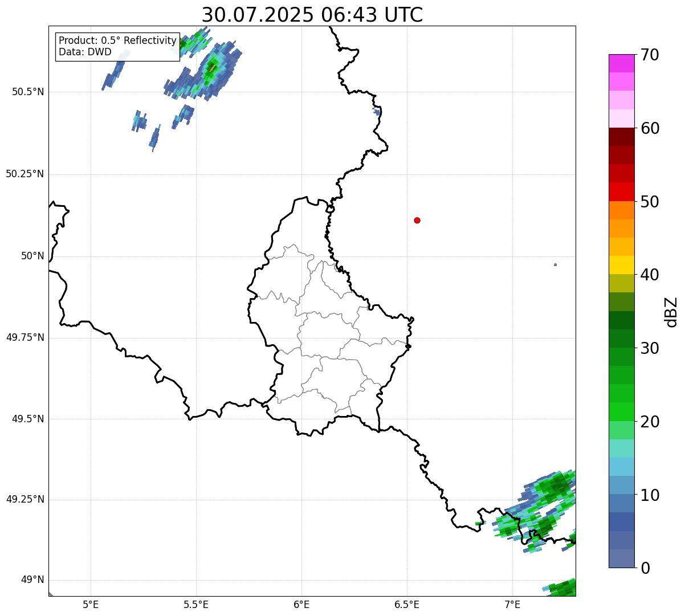Click the yellow swatch just above 40 dBZ
The height and width of the screenshot is (616, 685).
(x=621, y=265)
